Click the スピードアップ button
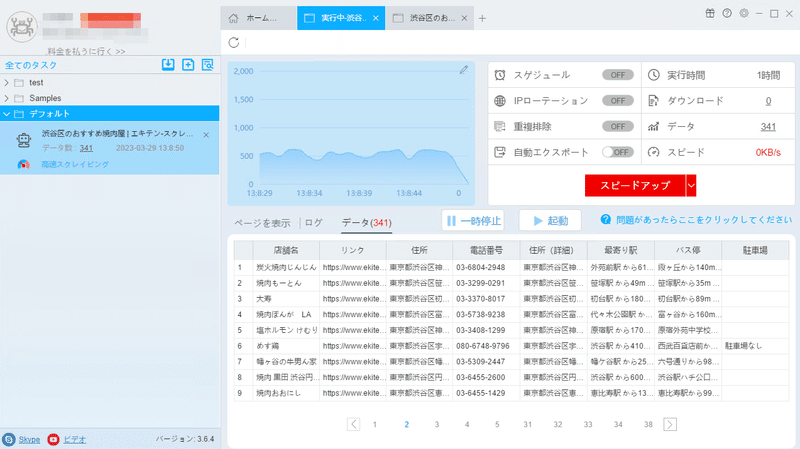 coord(635,185)
